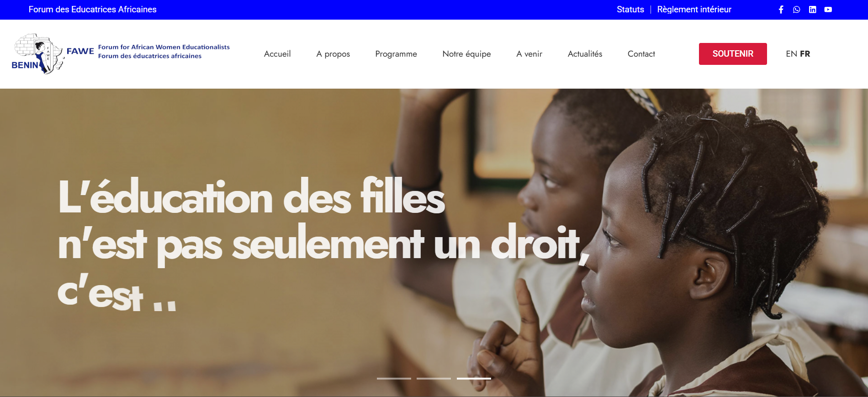Go to second carousel slide indicator

[x=434, y=378]
